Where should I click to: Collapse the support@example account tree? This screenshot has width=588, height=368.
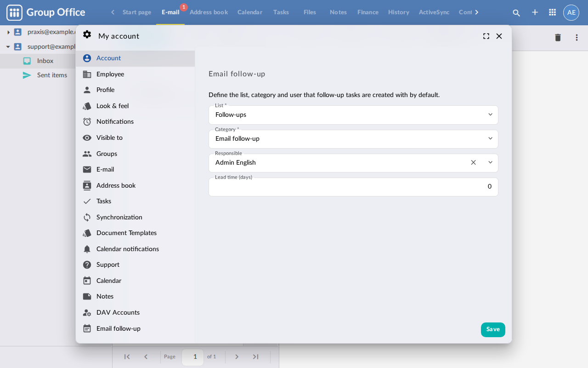[x=8, y=46]
